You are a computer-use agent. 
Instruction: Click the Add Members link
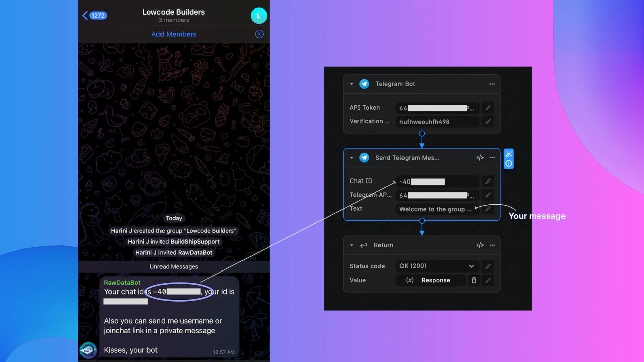tap(174, 34)
